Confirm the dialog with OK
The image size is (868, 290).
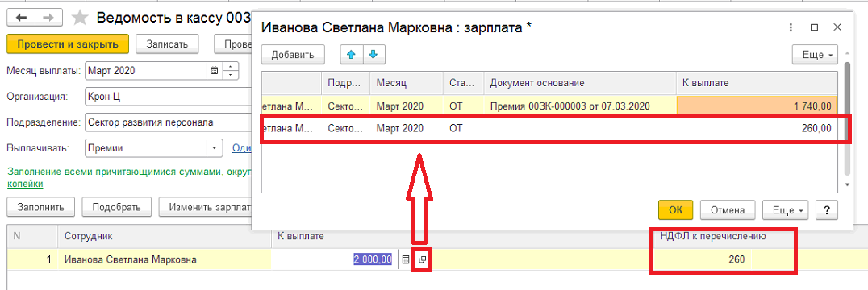(x=676, y=210)
